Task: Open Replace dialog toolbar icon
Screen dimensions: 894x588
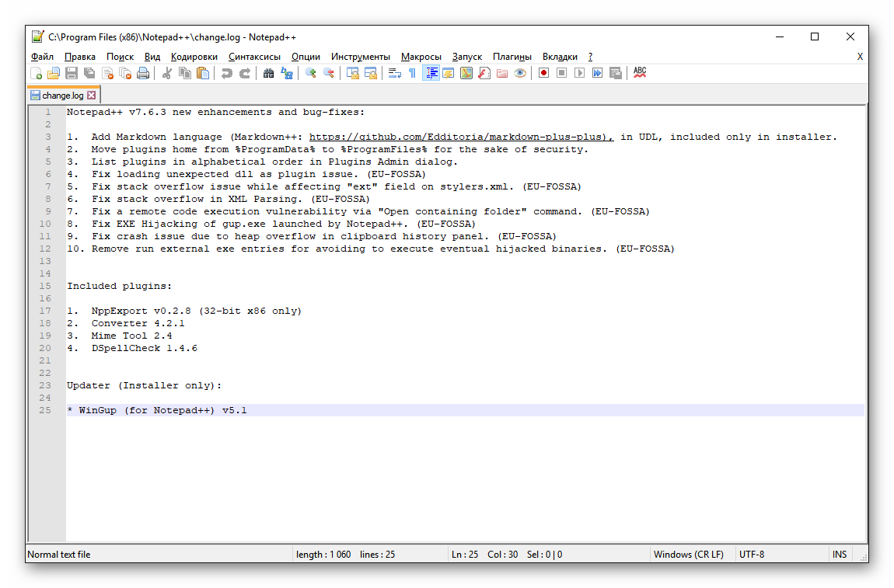Action: [286, 73]
